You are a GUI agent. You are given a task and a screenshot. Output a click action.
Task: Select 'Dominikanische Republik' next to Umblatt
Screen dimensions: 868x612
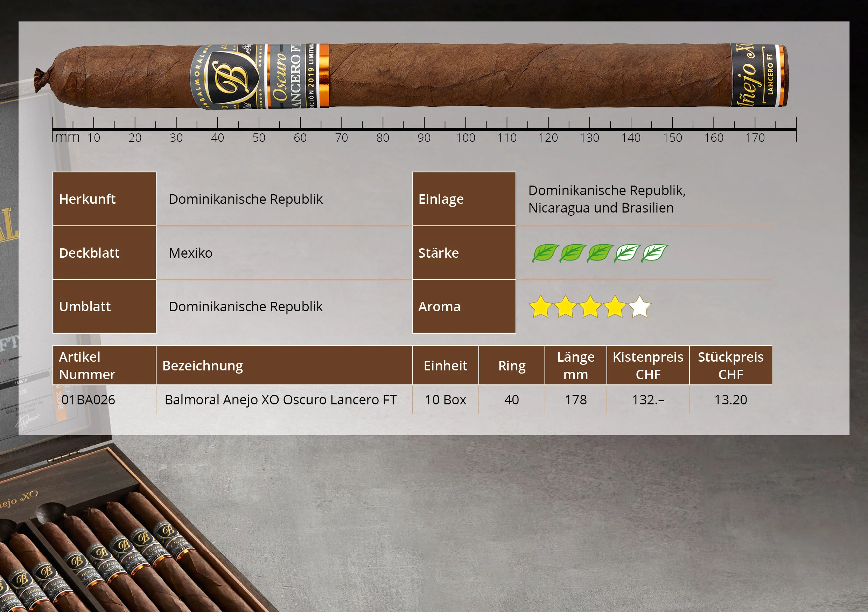pyautogui.click(x=246, y=307)
